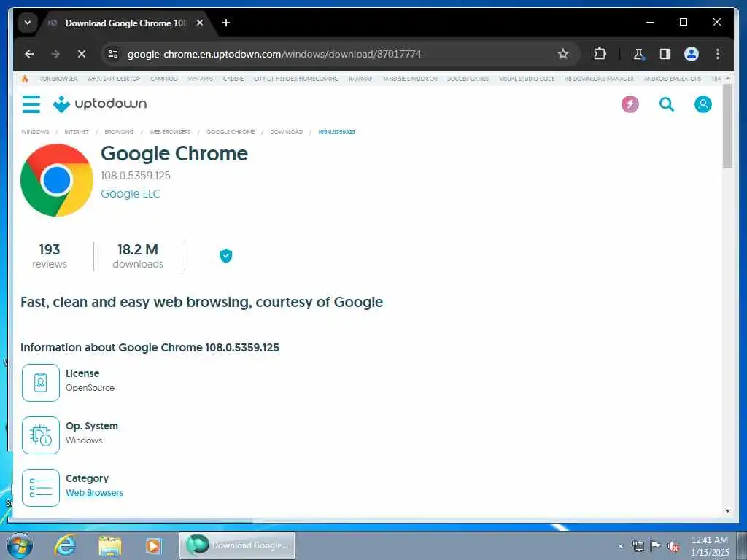
Task: Open Web Browsers category link
Action: [94, 493]
